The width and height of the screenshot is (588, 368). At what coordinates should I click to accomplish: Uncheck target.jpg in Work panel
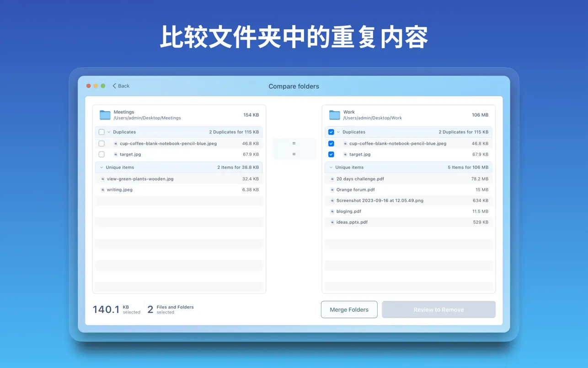pos(331,154)
